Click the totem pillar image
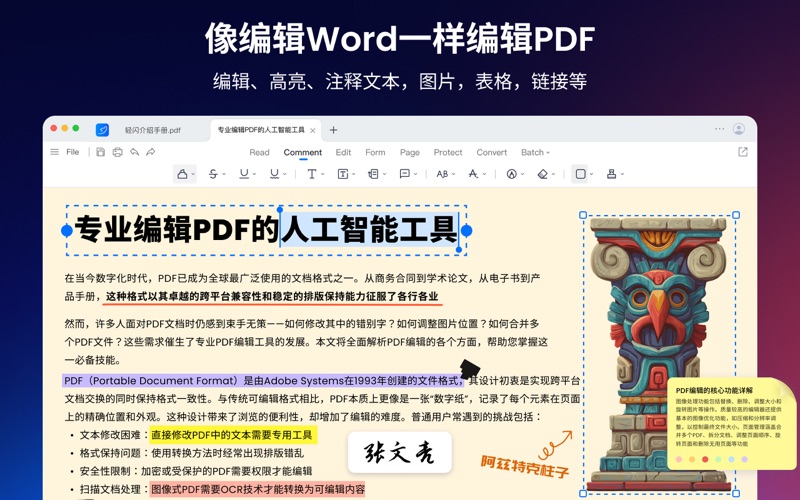 coord(660,355)
